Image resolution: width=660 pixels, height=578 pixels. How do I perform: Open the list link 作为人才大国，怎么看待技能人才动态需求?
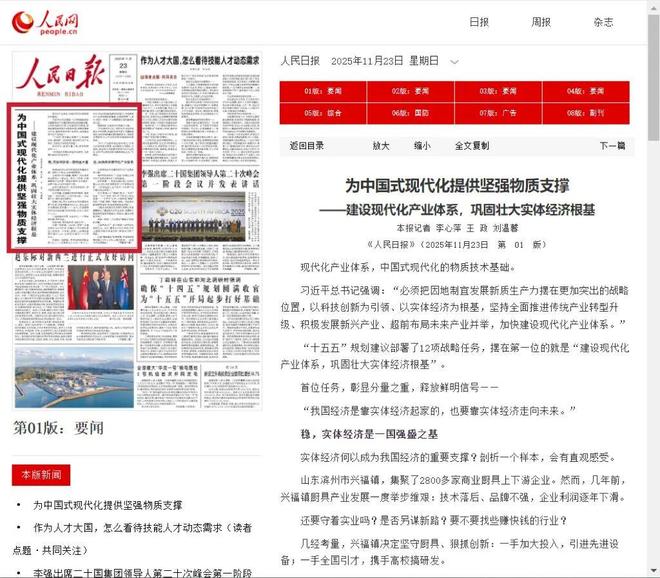tap(132, 539)
